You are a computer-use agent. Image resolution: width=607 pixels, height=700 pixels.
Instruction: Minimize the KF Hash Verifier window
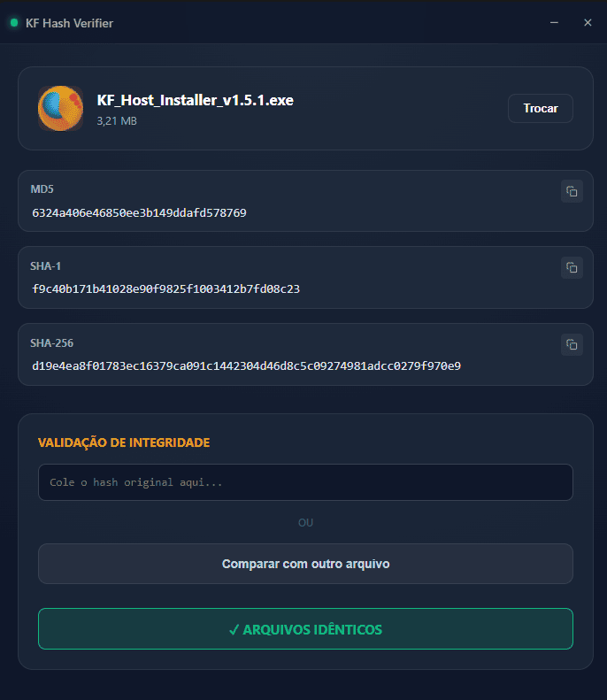pyautogui.click(x=554, y=23)
